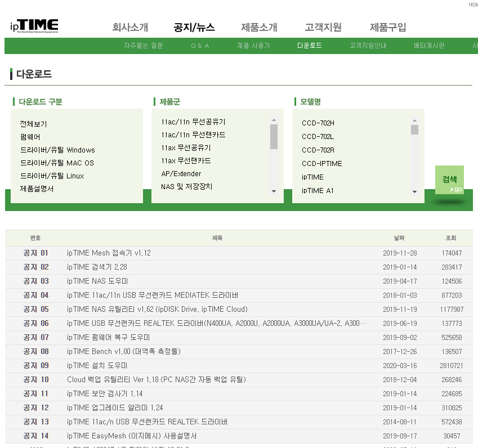Select 전체보기 download category
This screenshot has width=478, height=448.
click(33, 124)
